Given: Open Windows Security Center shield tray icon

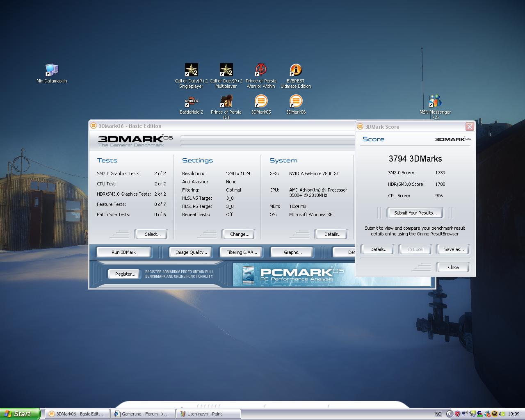Looking at the screenshot, I should (x=457, y=414).
